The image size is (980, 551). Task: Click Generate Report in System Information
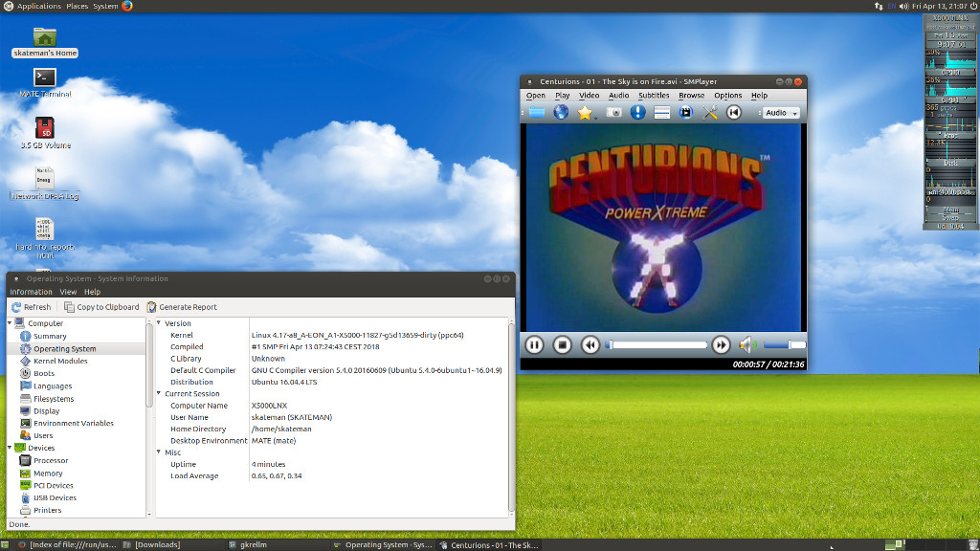pos(182,307)
